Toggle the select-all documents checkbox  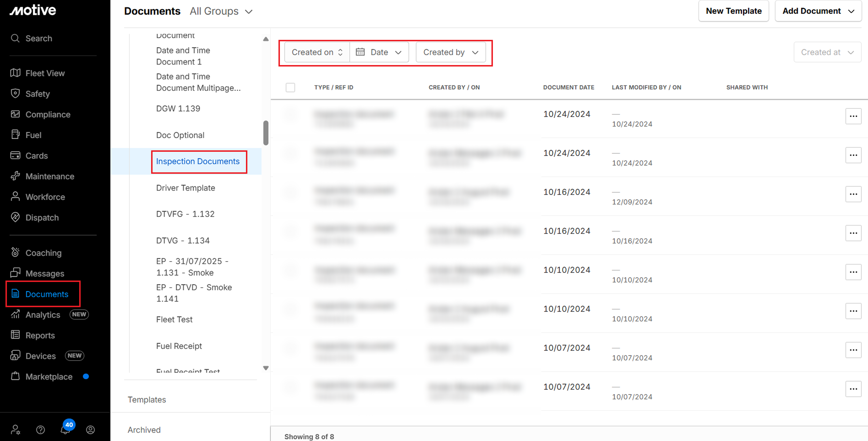click(290, 87)
